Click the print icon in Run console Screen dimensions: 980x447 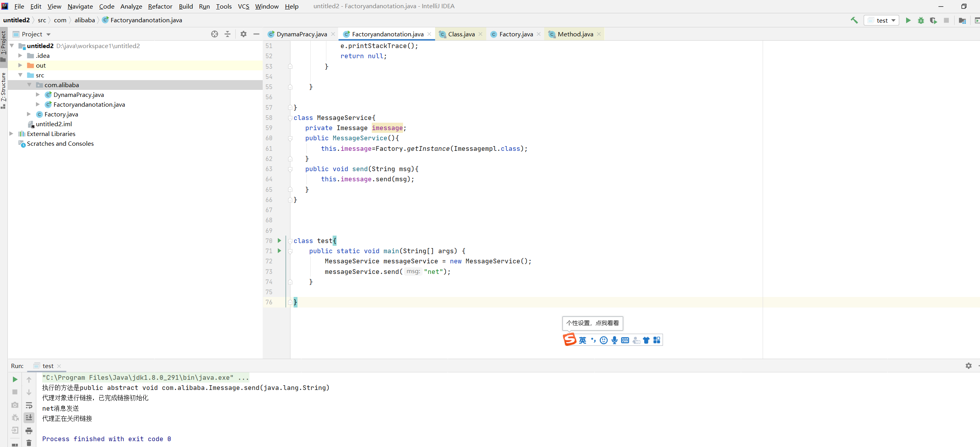tap(29, 431)
